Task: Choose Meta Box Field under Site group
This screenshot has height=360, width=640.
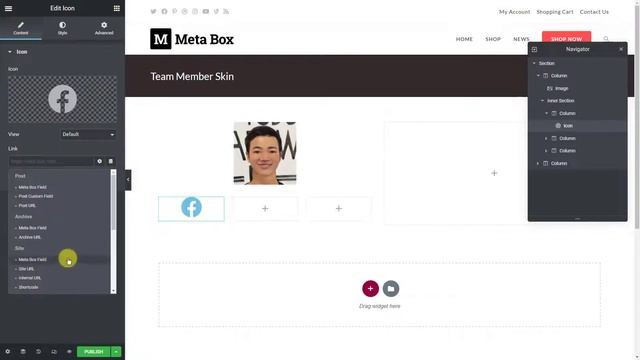Action: (32, 260)
